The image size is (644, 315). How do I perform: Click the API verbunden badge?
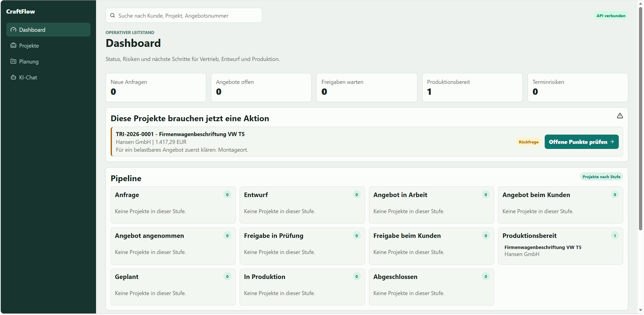611,16
